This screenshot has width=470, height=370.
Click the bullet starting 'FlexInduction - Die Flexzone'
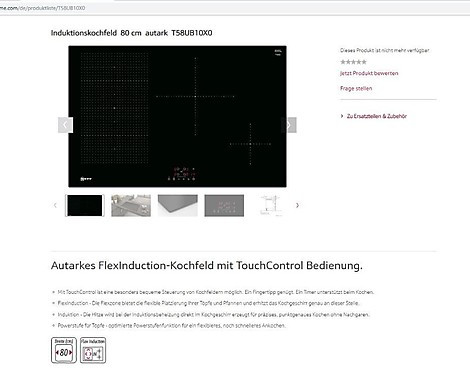(x=208, y=303)
